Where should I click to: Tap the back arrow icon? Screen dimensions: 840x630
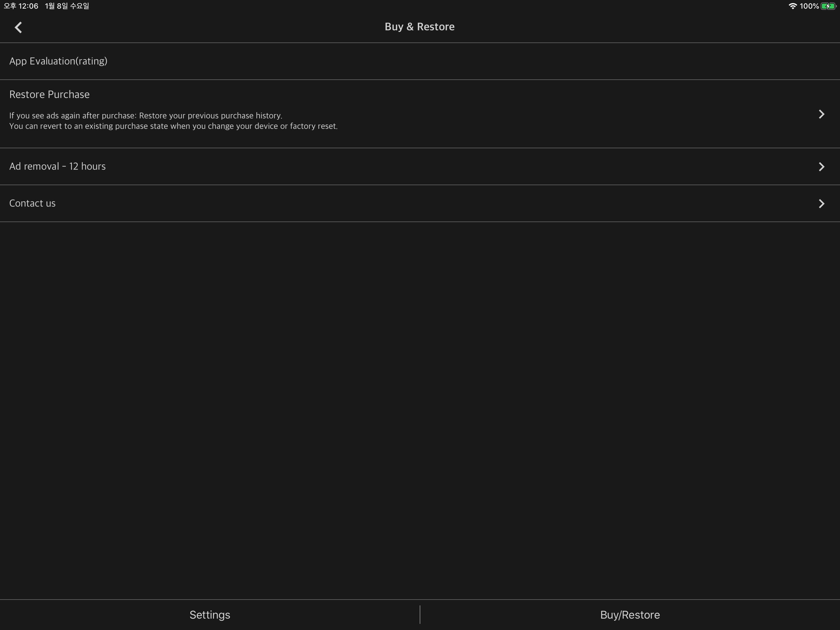coord(18,27)
